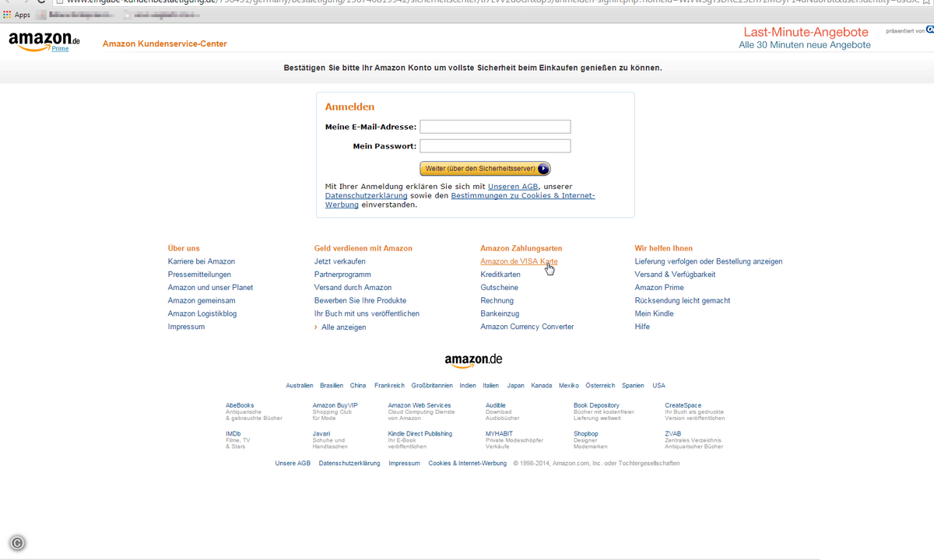Screen dimensions: 934x560
Task: Select Frankreich country link
Action: (x=389, y=386)
